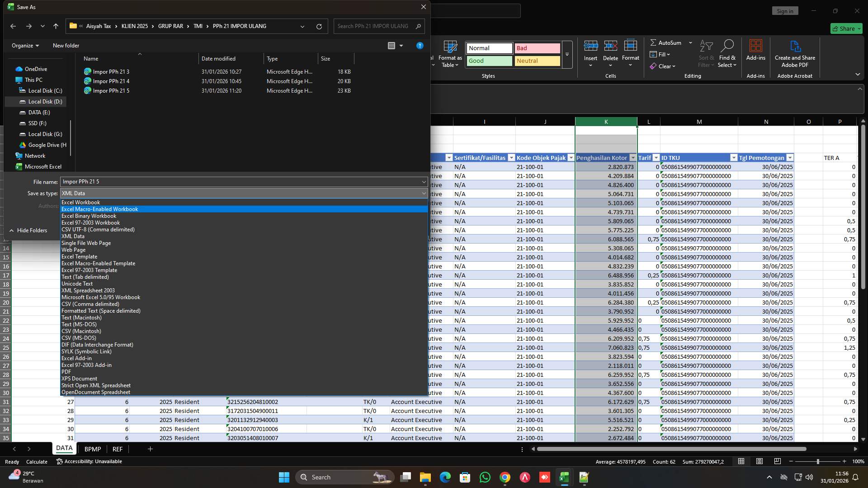Switch to Normal view in status bar
The image size is (868, 488).
pyautogui.click(x=741, y=461)
